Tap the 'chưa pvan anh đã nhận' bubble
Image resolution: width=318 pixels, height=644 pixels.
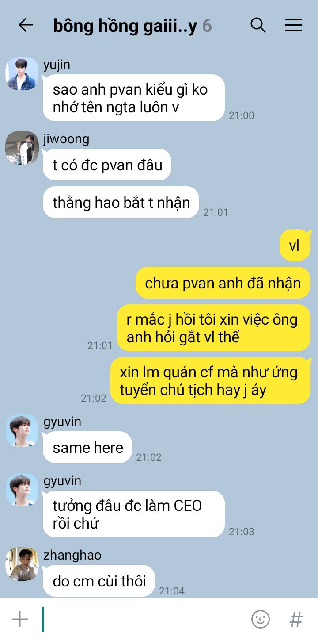click(223, 283)
